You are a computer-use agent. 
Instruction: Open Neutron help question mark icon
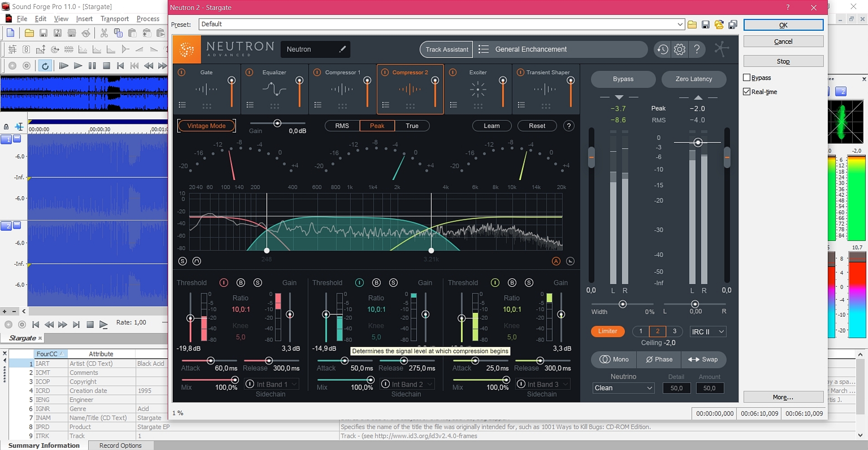point(697,49)
